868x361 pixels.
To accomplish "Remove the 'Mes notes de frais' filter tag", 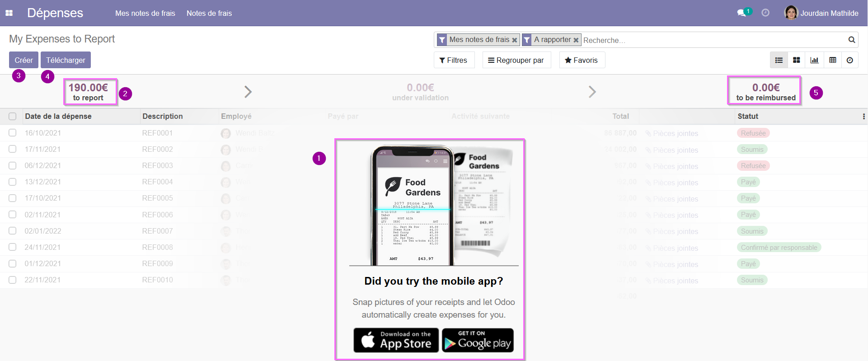I will [515, 40].
